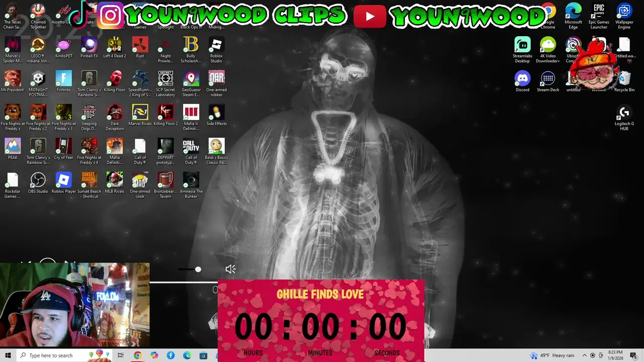This screenshot has width=644, height=362.
Task: Open One-armed robber game icon
Action: [x=216, y=84]
